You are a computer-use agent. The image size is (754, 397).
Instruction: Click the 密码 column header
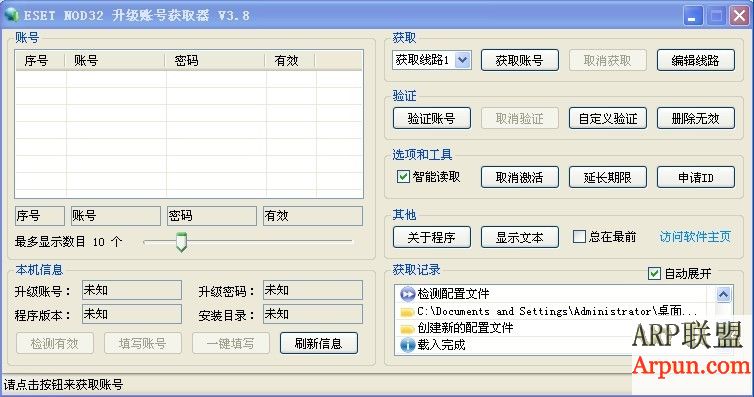point(215,61)
